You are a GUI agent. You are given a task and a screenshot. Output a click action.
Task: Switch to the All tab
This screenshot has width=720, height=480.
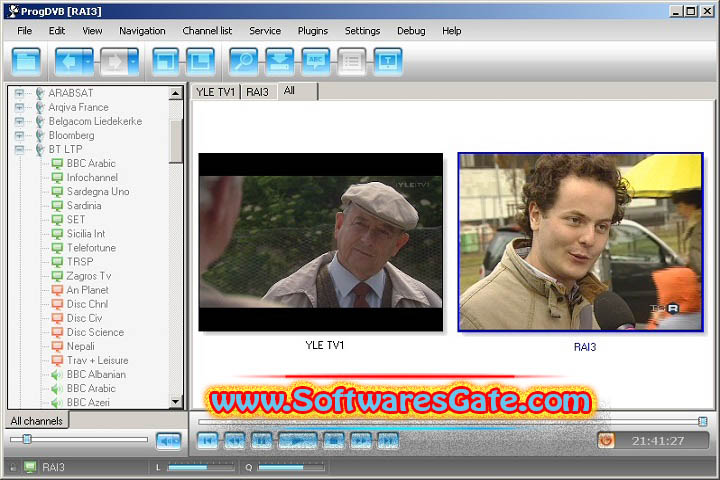coord(297,91)
